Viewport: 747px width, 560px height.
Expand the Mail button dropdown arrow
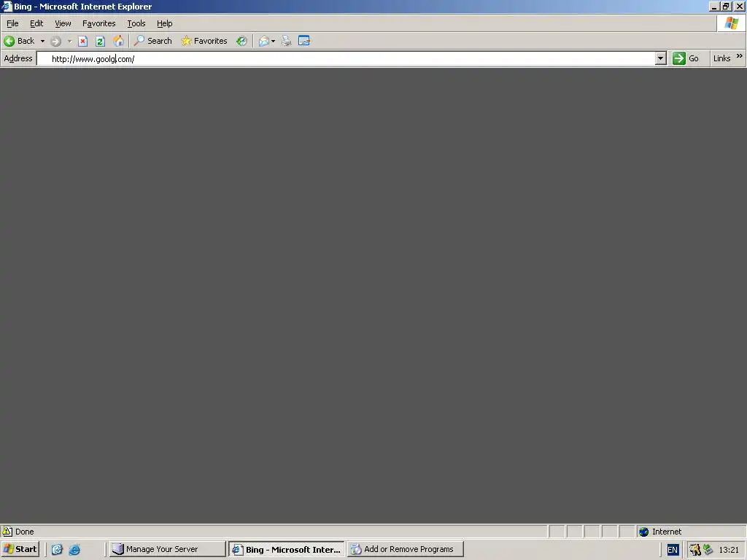[273, 41]
